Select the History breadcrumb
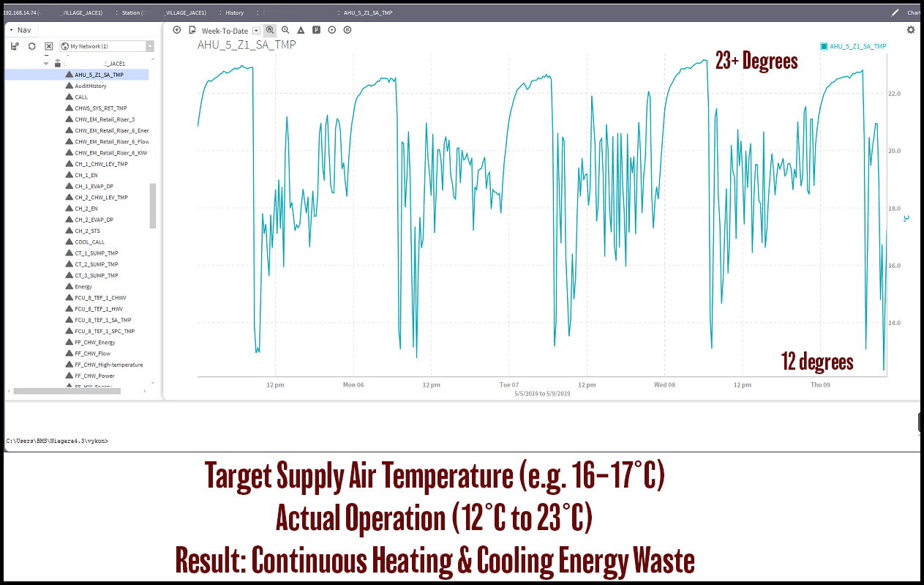Image resolution: width=924 pixels, height=585 pixels. 235,12
